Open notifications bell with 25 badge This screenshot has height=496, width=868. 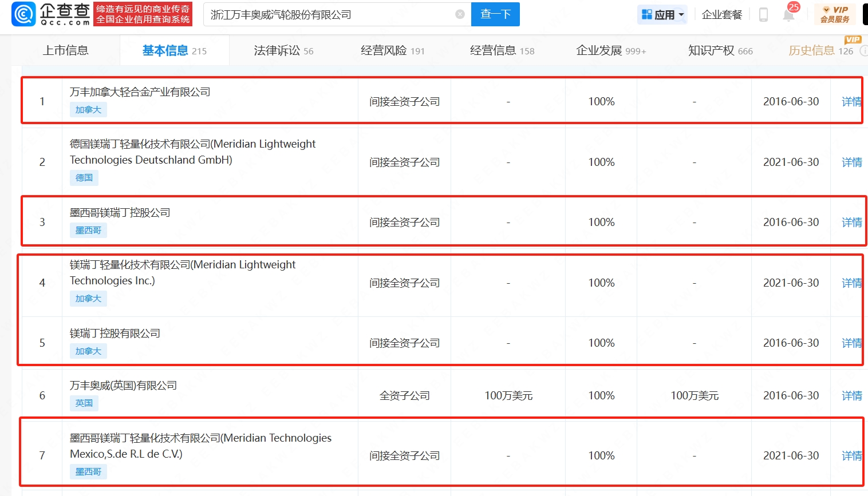(x=789, y=14)
